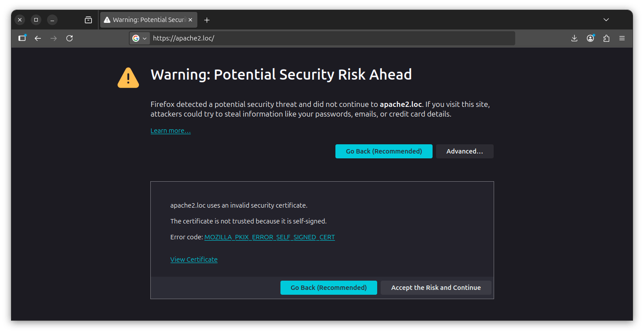644x333 pixels.
Task: Open the hamburger application menu
Action: tap(622, 38)
